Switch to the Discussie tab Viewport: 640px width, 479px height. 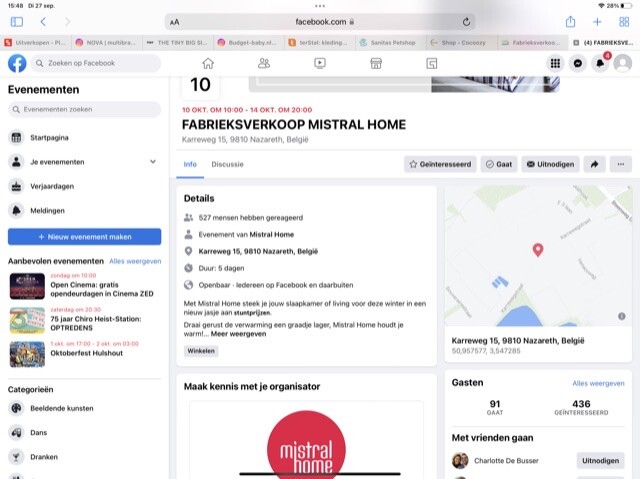(227, 164)
